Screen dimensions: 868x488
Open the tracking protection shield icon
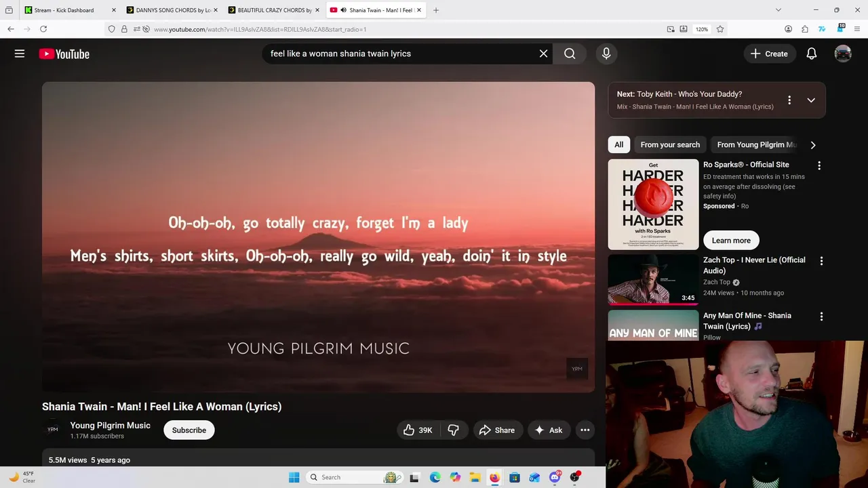pos(112,29)
